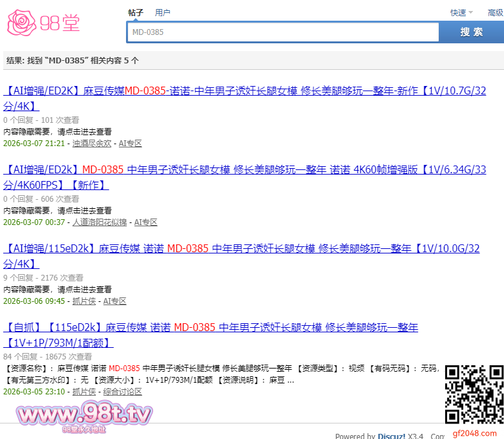Click the 2026-03-05 23:10 date text
This screenshot has width=504, height=439.
[34, 392]
